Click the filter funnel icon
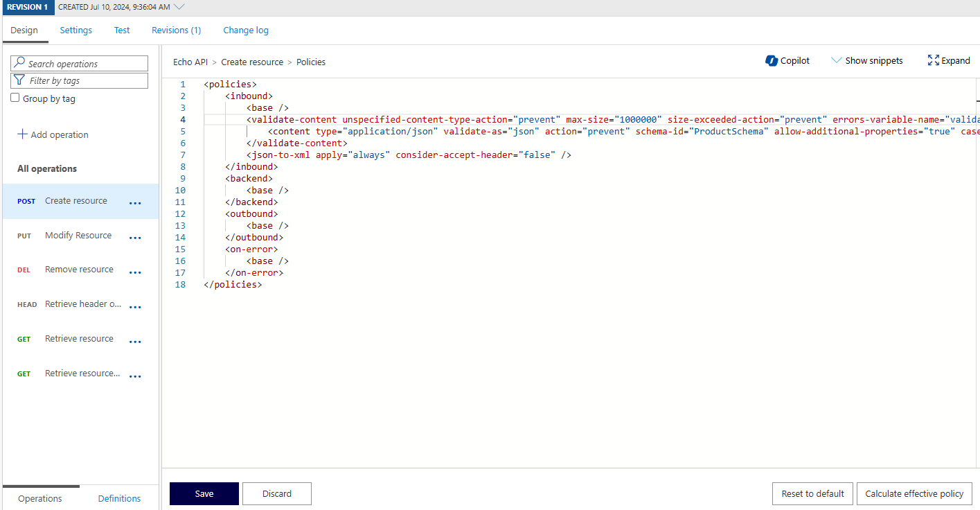This screenshot has height=510, width=980. 20,80
